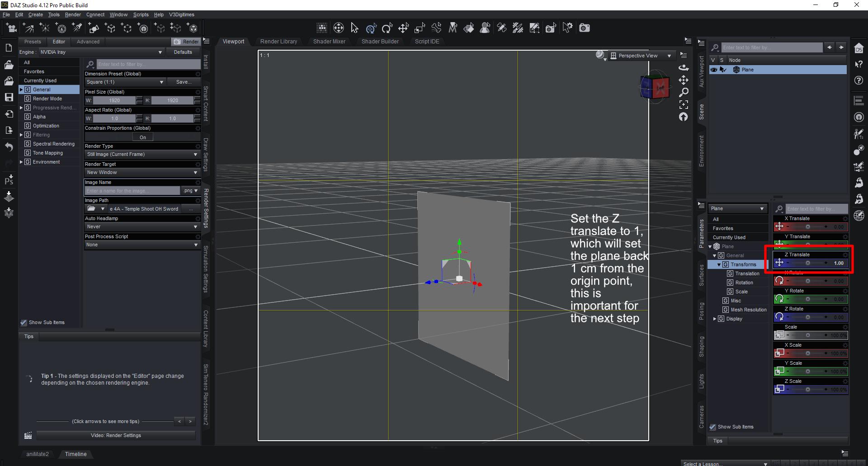Switch to the Shader Mixer tab
The width and height of the screenshot is (868, 466).
(329, 42)
